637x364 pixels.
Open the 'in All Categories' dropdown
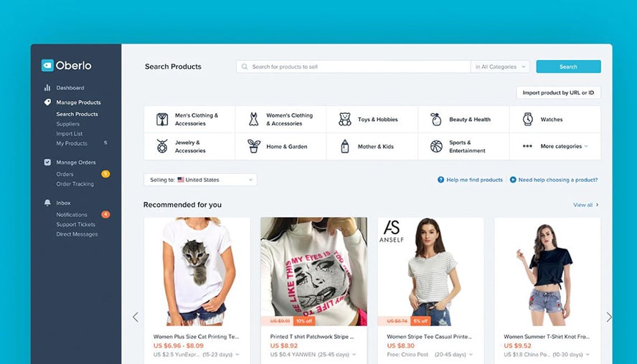click(x=500, y=67)
